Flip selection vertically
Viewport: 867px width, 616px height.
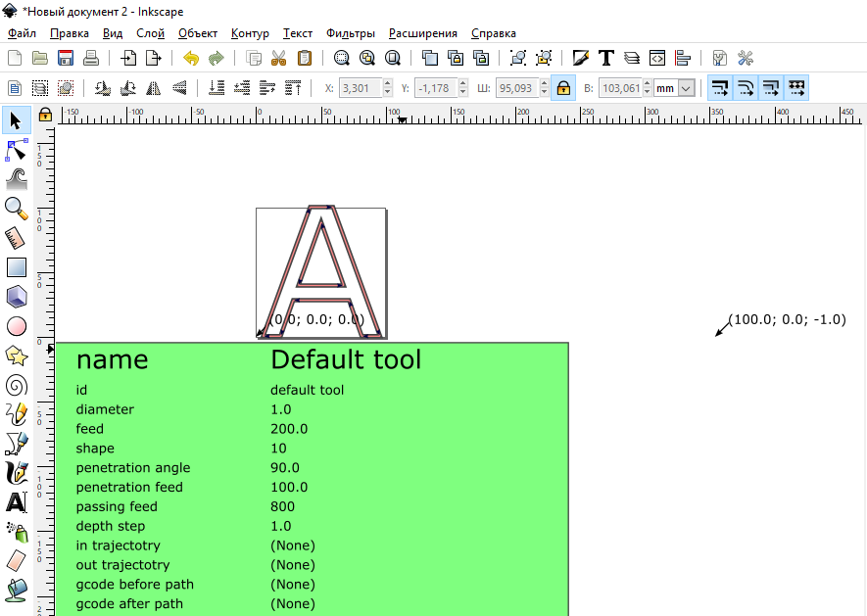179,88
